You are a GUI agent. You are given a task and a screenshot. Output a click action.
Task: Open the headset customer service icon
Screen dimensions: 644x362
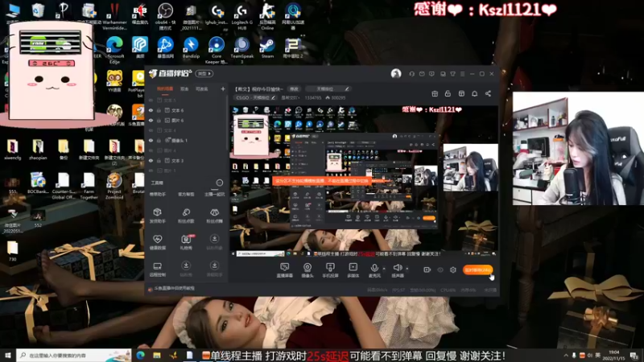pos(411,74)
